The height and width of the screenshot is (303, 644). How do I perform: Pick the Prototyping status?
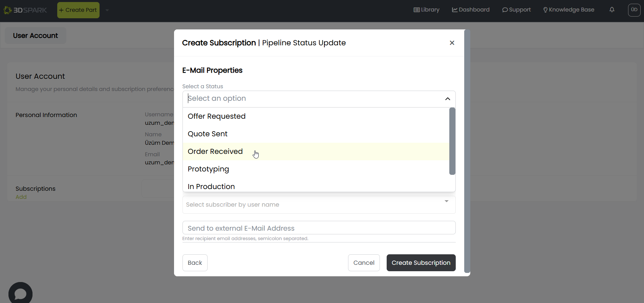click(208, 169)
